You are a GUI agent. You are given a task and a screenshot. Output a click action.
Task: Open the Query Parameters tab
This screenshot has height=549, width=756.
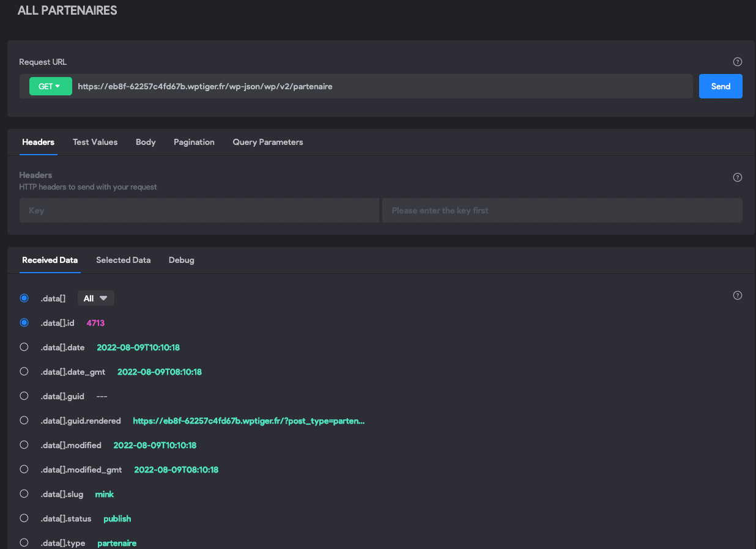[268, 142]
